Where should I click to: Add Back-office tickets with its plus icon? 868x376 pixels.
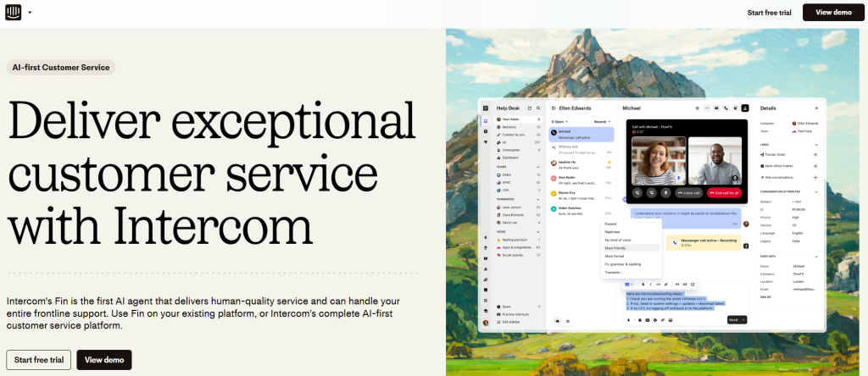click(x=815, y=166)
